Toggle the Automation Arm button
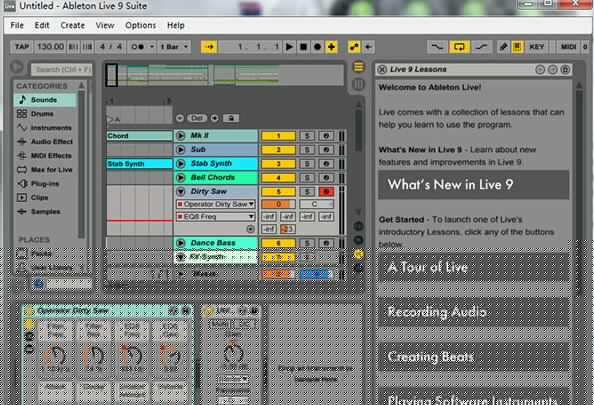The image size is (594, 405). pyautogui.click(x=354, y=47)
